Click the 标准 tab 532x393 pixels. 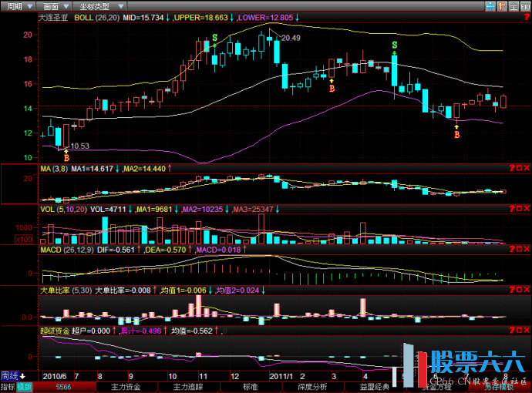coord(250,387)
